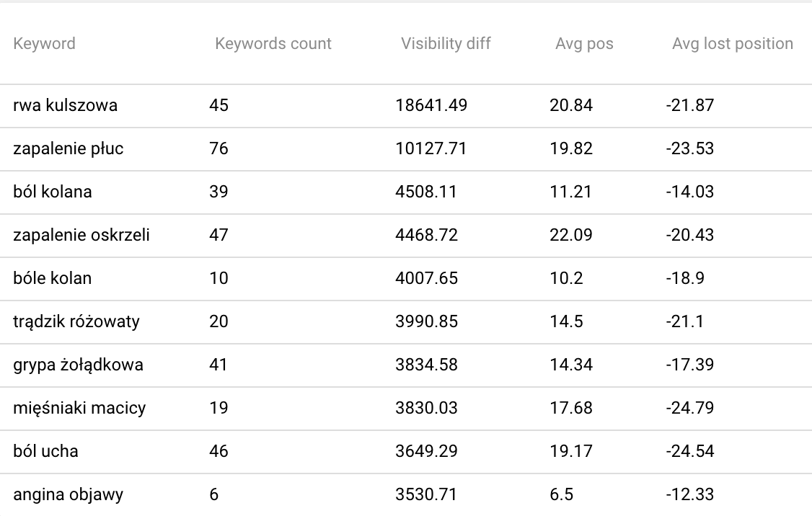
Task: Select the zapalenie płuc keyword cell
Action: click(x=69, y=148)
